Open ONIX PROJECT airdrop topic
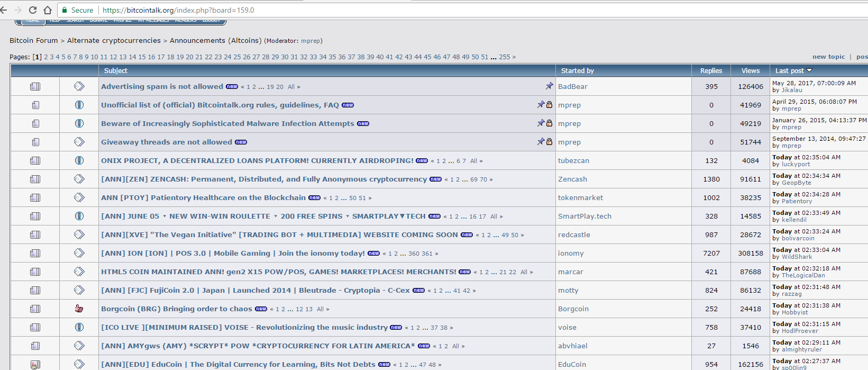This screenshot has height=370, width=868. [x=257, y=160]
